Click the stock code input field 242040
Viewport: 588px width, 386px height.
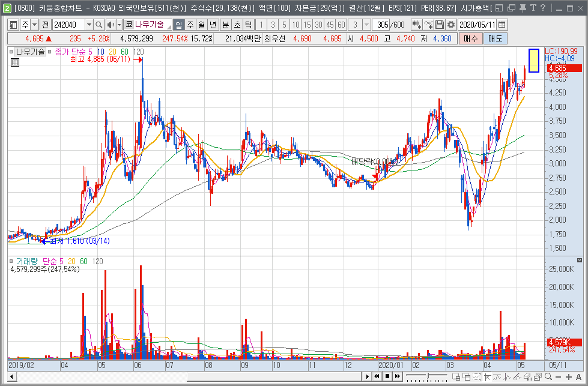(69, 25)
